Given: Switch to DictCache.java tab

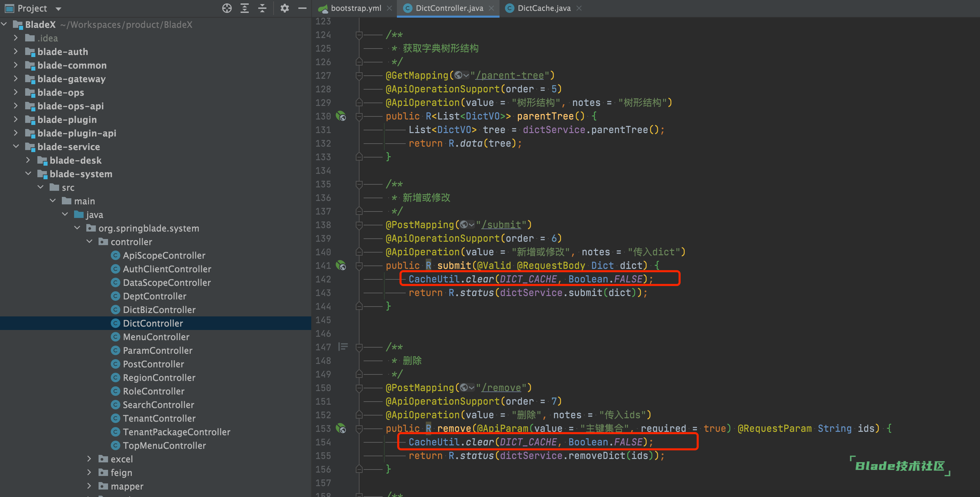Looking at the screenshot, I should (x=544, y=8).
